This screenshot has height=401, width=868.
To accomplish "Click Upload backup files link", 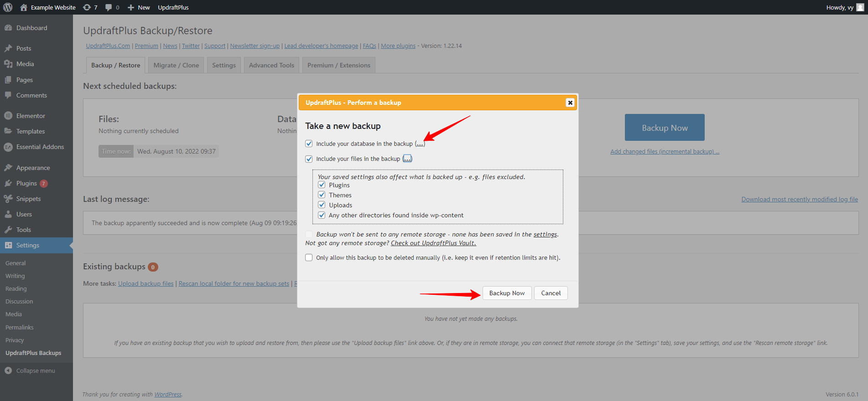I will [x=146, y=283].
